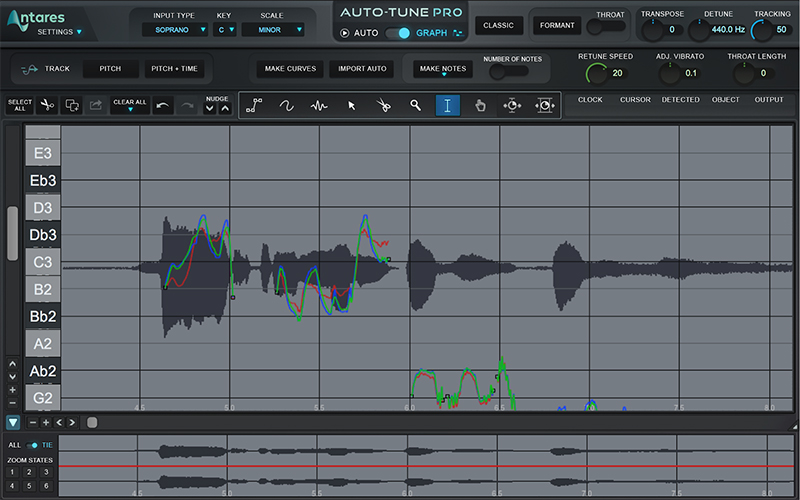This screenshot has height=500, width=800.
Task: Click the Throat Length knob
Action: click(743, 74)
